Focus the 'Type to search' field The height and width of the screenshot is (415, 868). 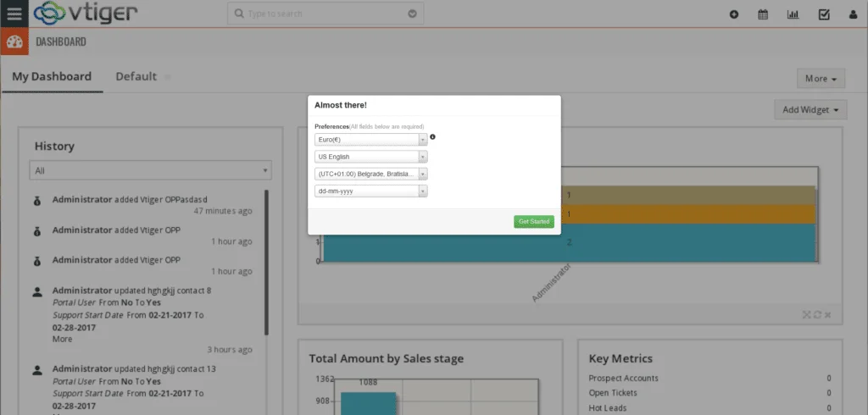click(x=325, y=14)
